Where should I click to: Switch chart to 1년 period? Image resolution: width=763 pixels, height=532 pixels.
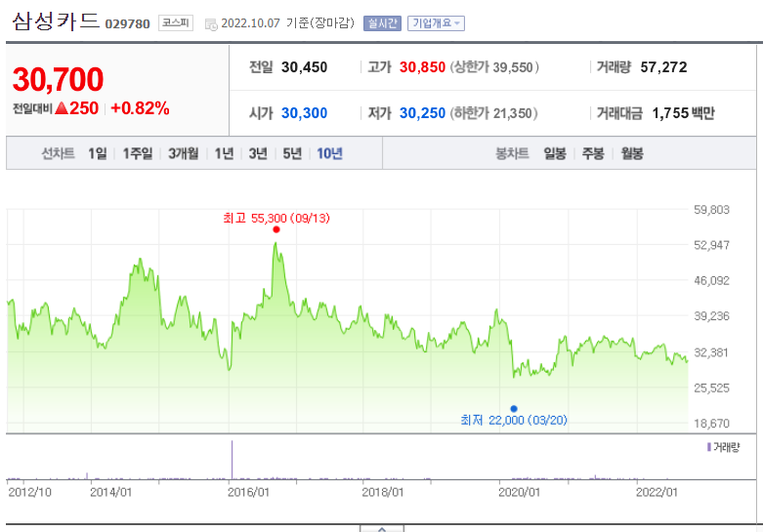click(x=225, y=153)
